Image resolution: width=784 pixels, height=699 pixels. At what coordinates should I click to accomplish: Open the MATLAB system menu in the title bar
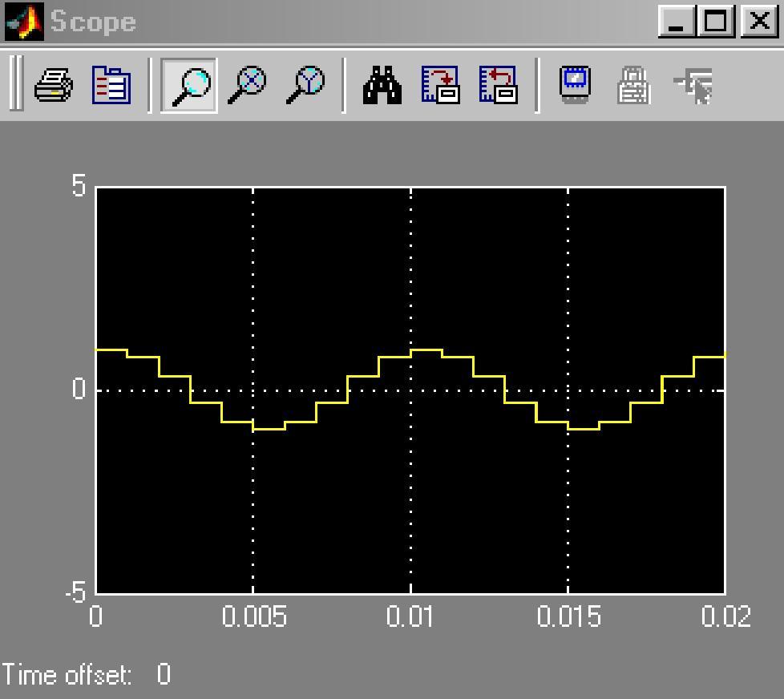[24, 22]
